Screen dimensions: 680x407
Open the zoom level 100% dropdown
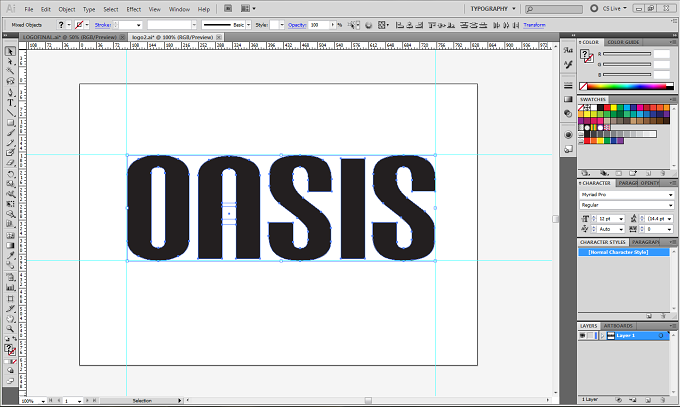tap(43, 401)
